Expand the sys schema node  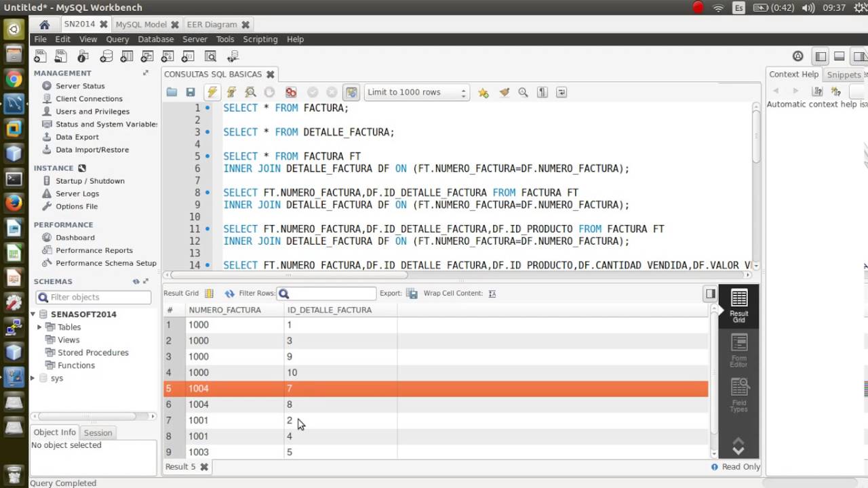[33, 378]
